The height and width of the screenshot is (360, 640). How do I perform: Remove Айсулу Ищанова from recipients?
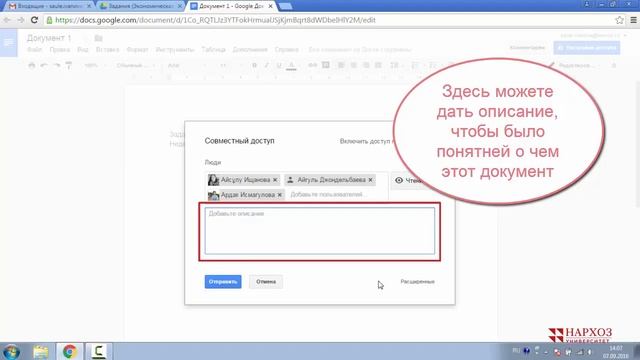[x=275, y=180]
